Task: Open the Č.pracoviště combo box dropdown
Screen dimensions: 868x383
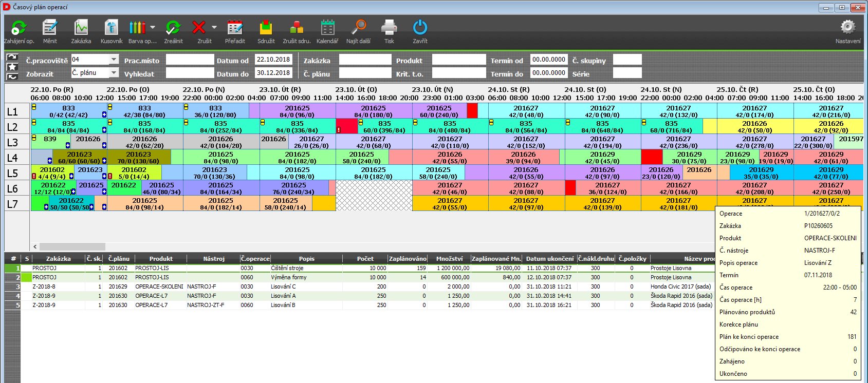Action: [114, 60]
